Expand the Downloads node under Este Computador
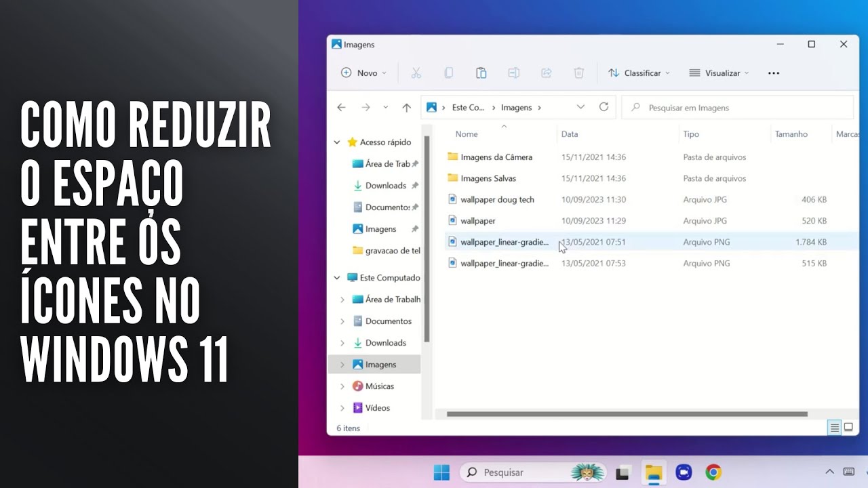868x488 pixels. click(342, 343)
